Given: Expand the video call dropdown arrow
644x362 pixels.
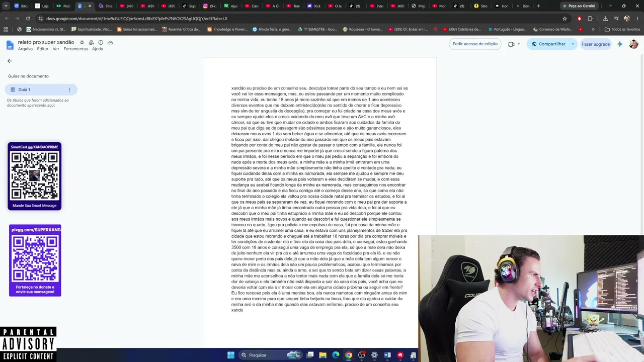Looking at the screenshot, I should (x=519, y=44).
